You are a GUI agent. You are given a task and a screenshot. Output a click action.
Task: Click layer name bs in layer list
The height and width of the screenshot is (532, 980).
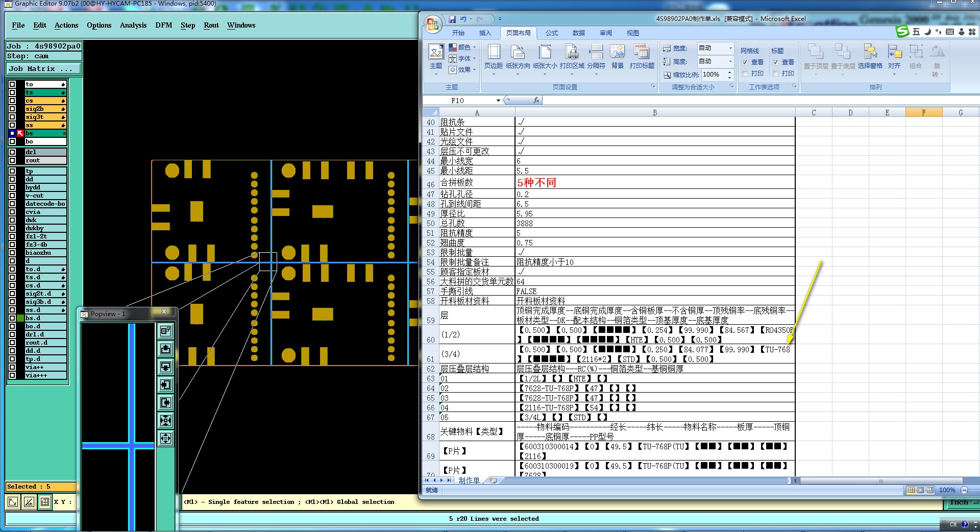(x=45, y=133)
